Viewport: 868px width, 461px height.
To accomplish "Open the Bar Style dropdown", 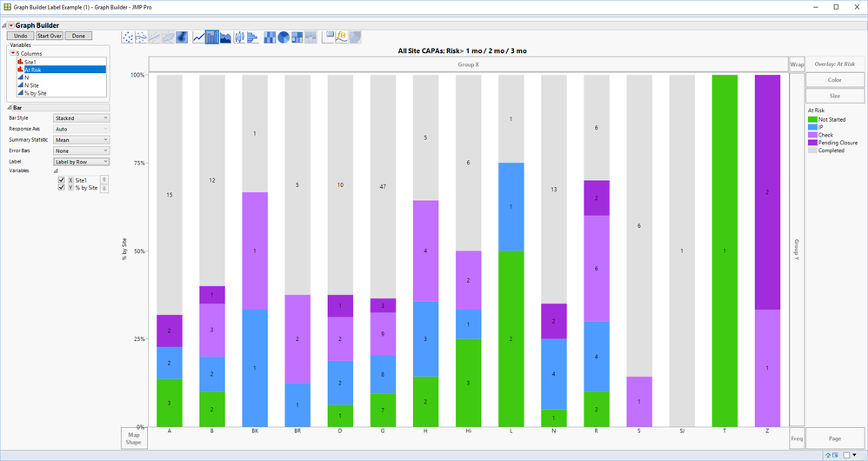I will point(82,118).
